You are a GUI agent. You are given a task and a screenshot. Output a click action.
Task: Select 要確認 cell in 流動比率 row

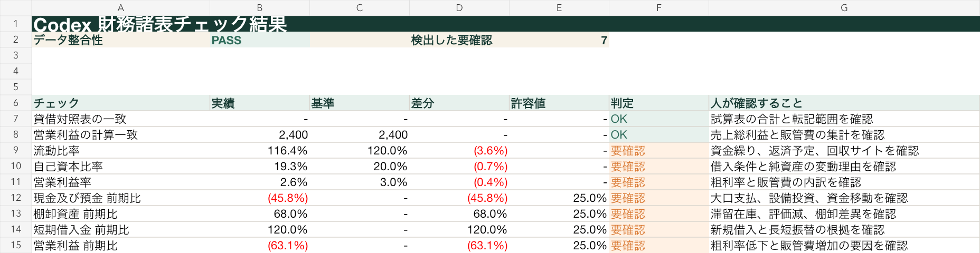(x=659, y=150)
